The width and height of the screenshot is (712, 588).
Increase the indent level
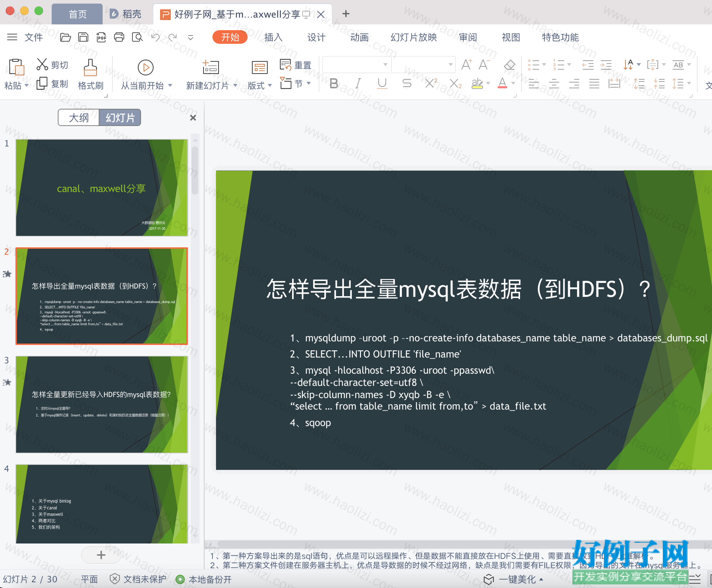pyautogui.click(x=606, y=65)
